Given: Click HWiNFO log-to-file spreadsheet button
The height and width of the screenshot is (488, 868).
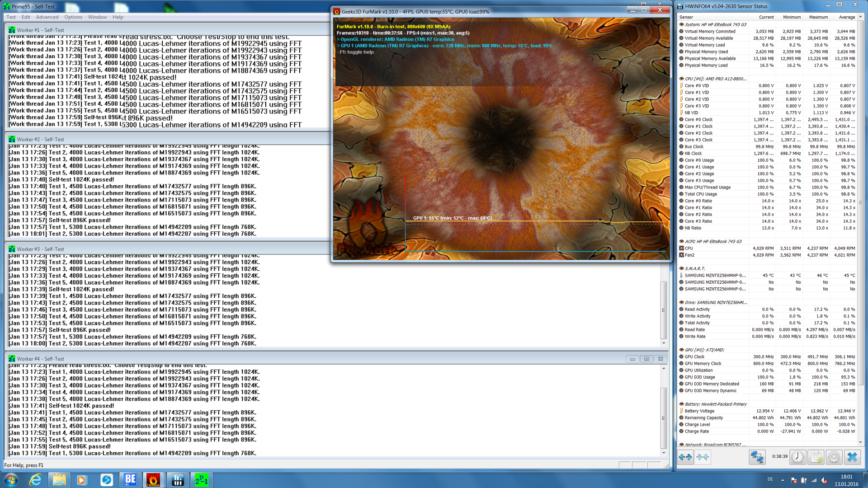Looking at the screenshot, I should click(816, 457).
